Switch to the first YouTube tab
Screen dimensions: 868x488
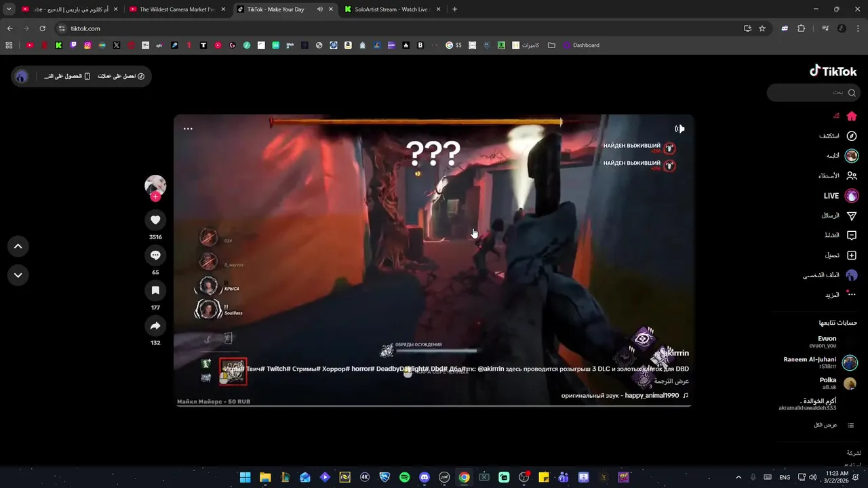tap(70, 9)
